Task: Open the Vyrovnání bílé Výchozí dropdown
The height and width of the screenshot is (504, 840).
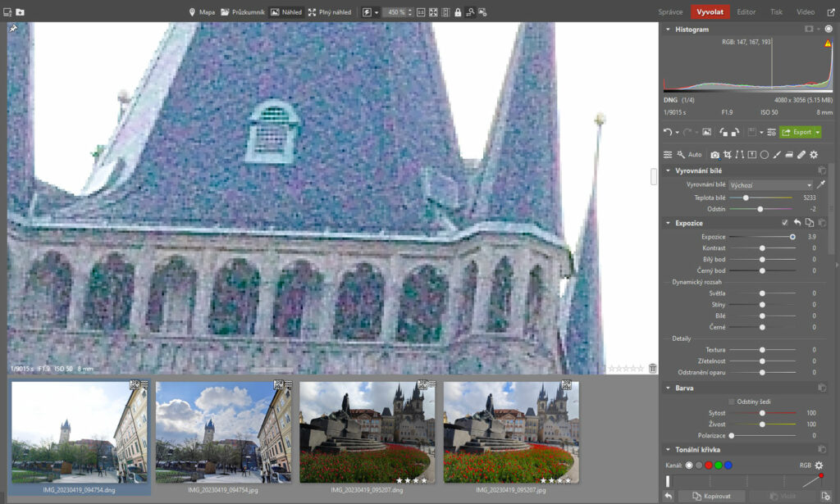Action: (770, 185)
